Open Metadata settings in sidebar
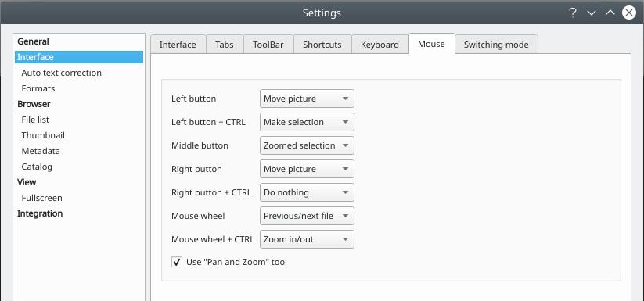Viewport: 644px width, 301px height. pos(79,150)
